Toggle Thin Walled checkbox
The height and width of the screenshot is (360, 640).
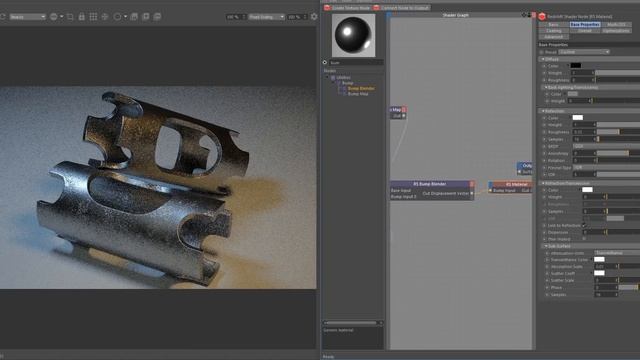pyautogui.click(x=584, y=239)
